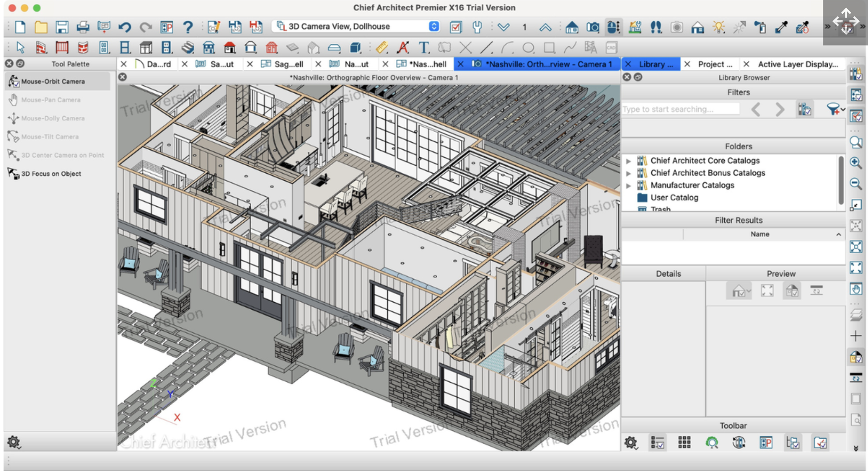
Task: Choose the Select Objects arrow tool
Action: (20, 47)
